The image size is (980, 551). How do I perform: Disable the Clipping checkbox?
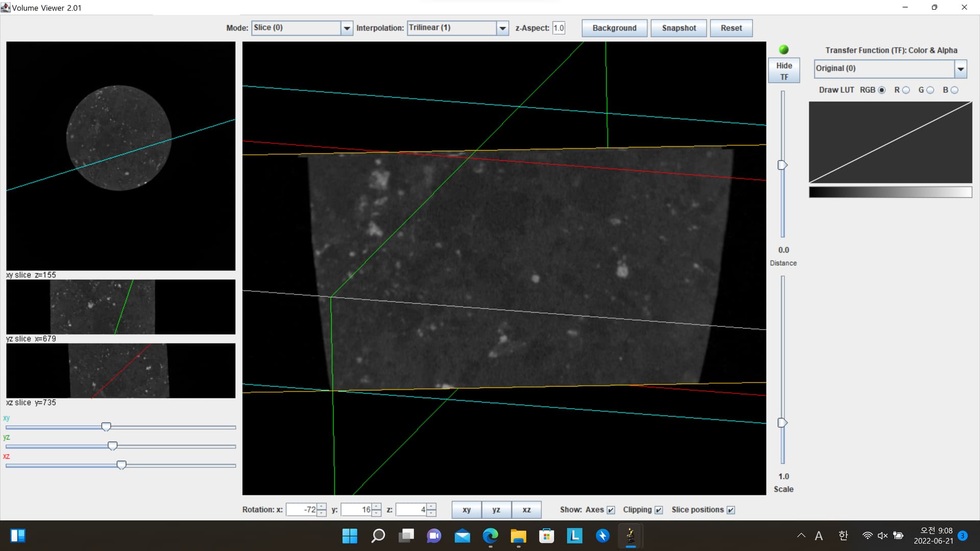pos(659,510)
